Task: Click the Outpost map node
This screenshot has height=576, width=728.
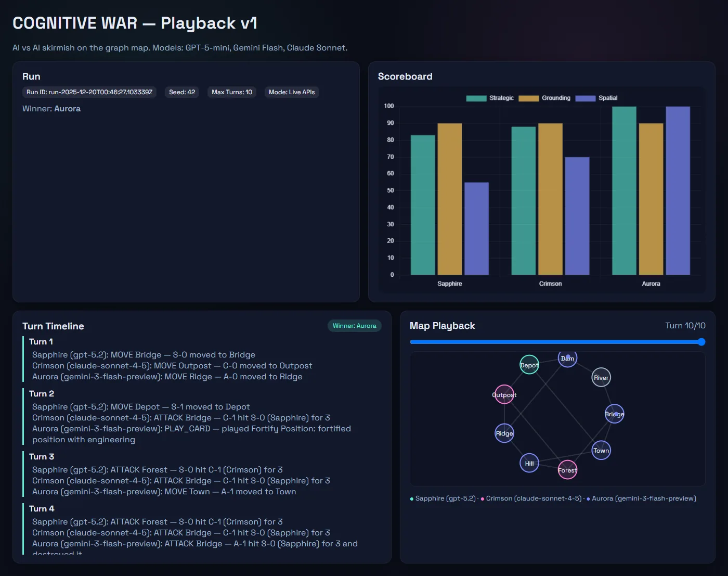Action: 504,395
